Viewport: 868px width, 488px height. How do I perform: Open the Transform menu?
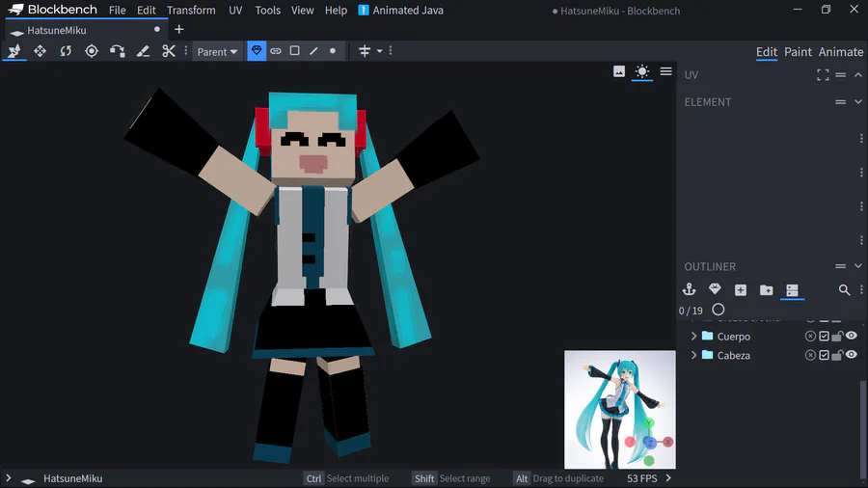coord(191,10)
